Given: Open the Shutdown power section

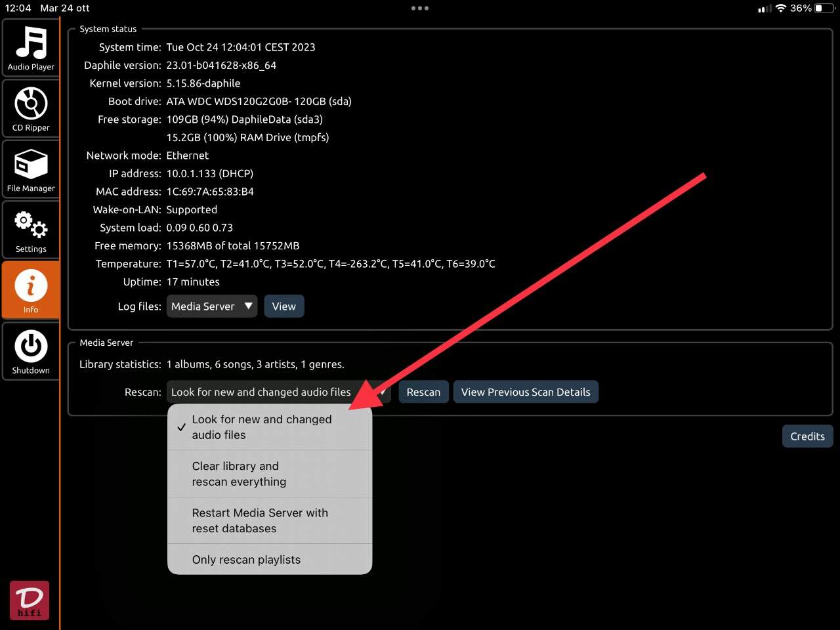Looking at the screenshot, I should click(31, 352).
